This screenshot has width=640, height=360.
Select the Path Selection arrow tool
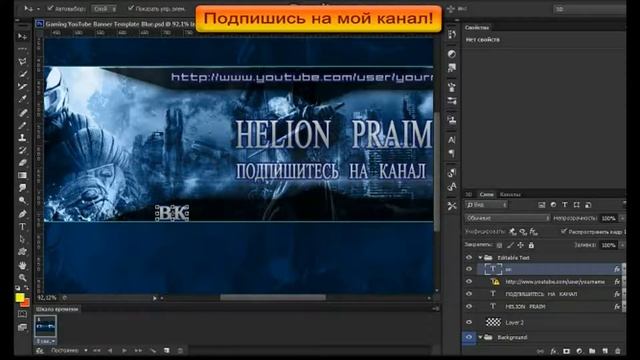(22, 239)
